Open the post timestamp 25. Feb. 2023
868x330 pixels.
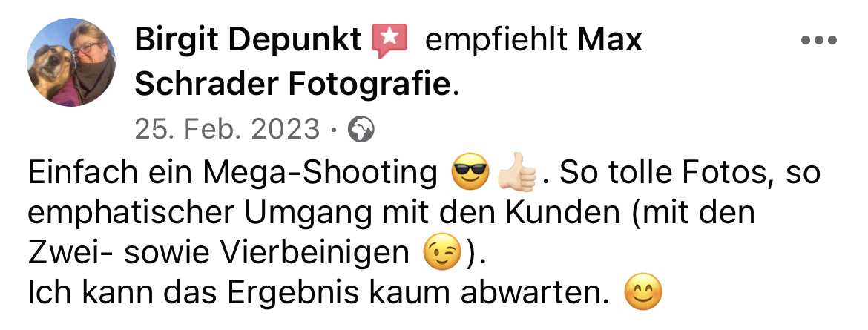click(228, 130)
